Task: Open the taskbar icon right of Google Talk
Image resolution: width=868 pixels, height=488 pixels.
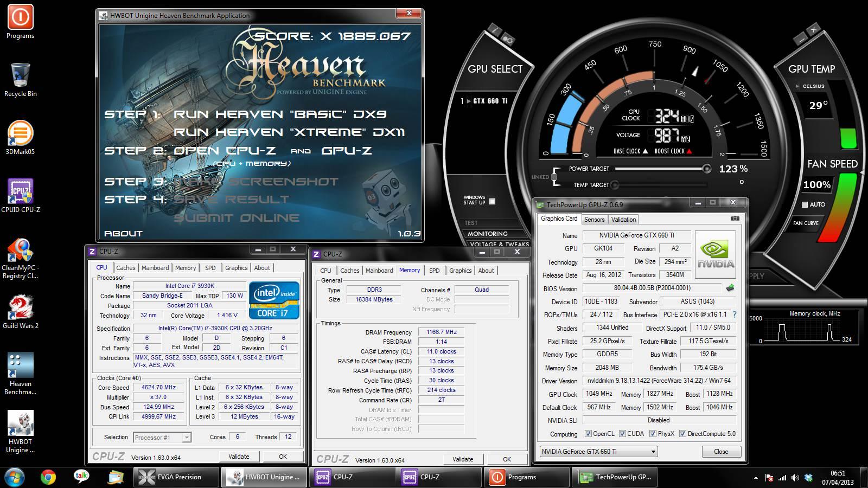Action: coord(116,477)
